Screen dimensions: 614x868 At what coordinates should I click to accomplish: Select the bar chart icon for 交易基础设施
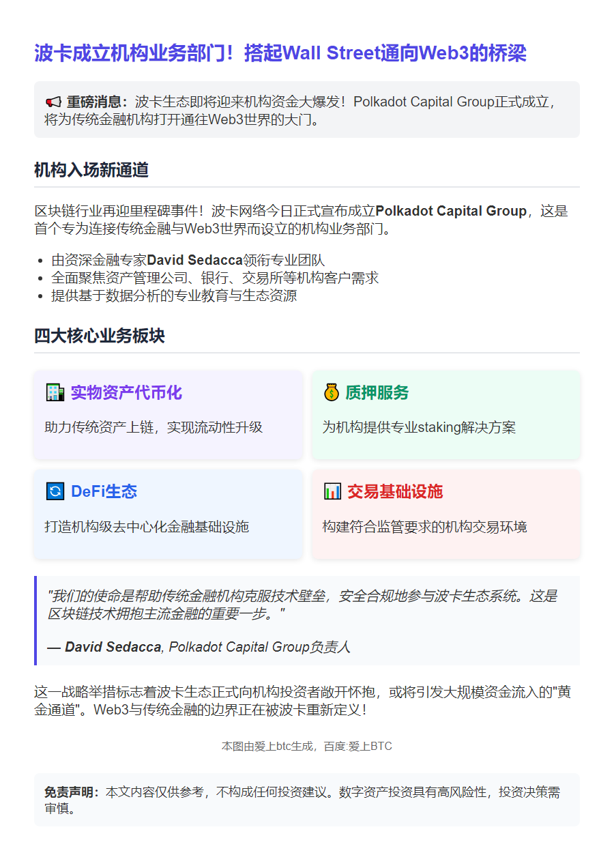pyautogui.click(x=332, y=491)
